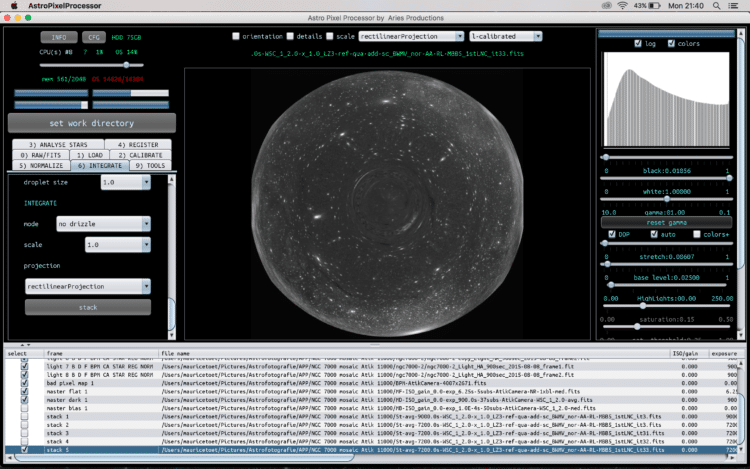This screenshot has height=469, width=750.
Task: Click the stacked image preview
Action: tap(387, 204)
